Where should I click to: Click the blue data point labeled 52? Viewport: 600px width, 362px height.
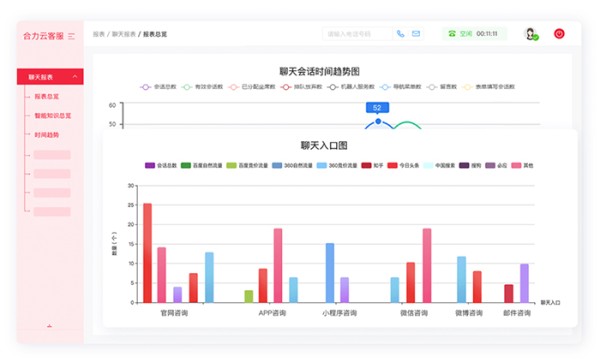[x=378, y=121]
